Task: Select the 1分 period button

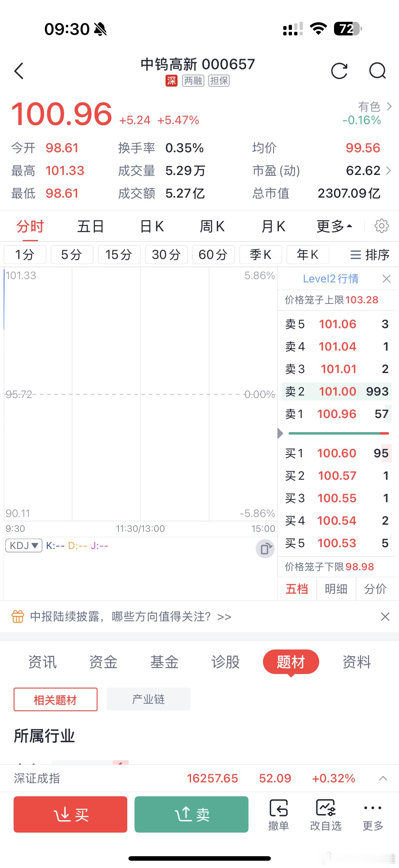Action: coord(25,255)
